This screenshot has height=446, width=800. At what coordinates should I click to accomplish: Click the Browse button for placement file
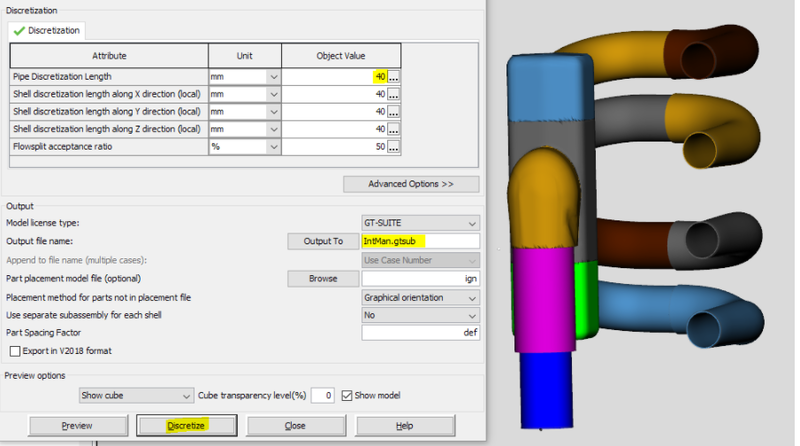click(323, 279)
